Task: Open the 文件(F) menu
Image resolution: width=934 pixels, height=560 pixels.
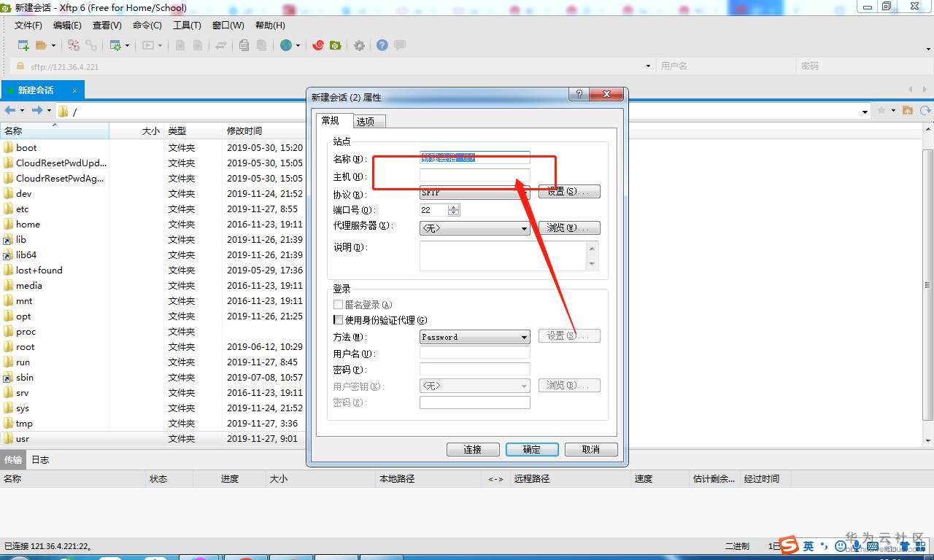Action: [x=28, y=26]
